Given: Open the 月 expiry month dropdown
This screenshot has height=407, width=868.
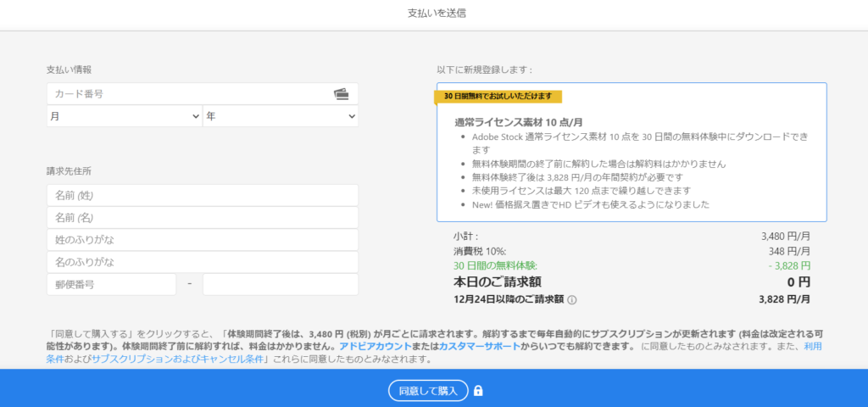Looking at the screenshot, I should [x=124, y=116].
